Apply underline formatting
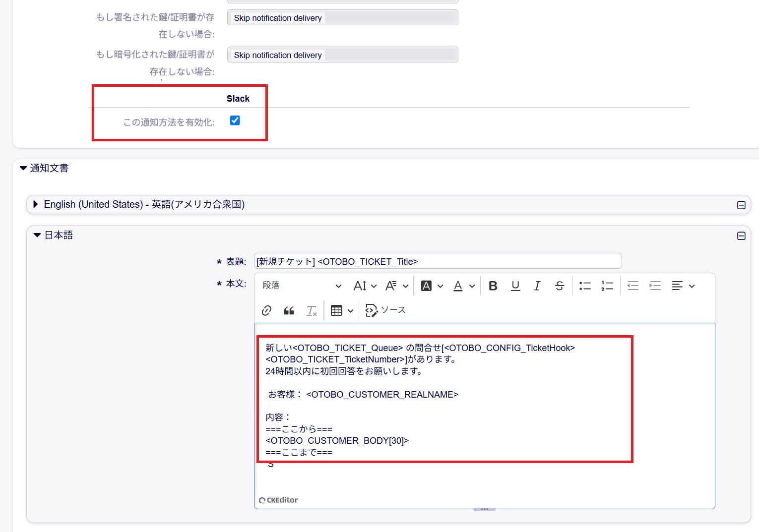759x532 pixels. coord(515,286)
